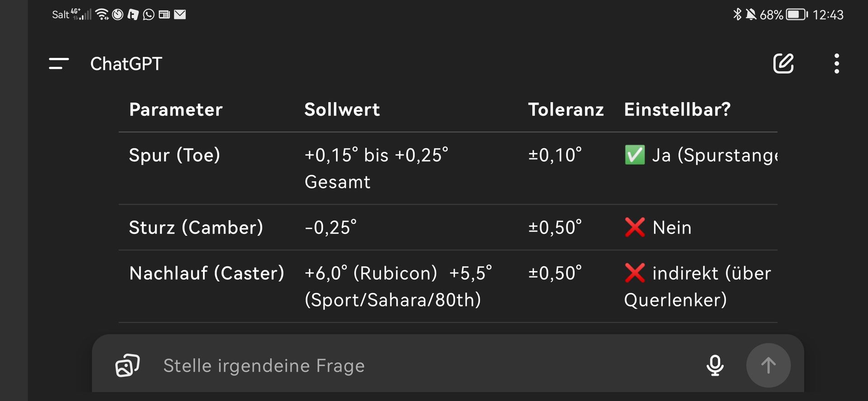Tap the mail notification icon
The image size is (868, 401).
(180, 15)
